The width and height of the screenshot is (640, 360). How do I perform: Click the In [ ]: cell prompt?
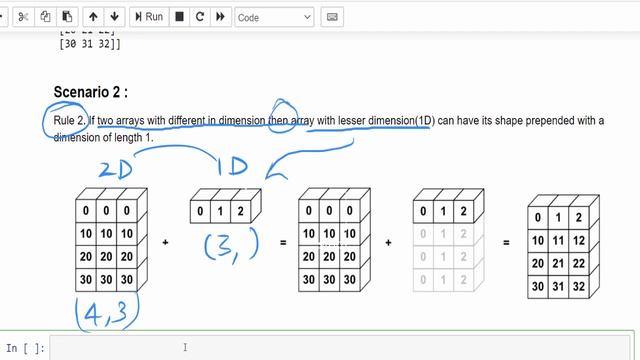(25, 348)
